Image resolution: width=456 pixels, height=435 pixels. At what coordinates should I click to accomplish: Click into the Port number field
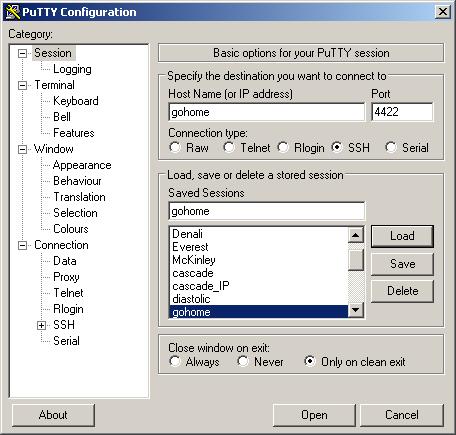pos(402,112)
